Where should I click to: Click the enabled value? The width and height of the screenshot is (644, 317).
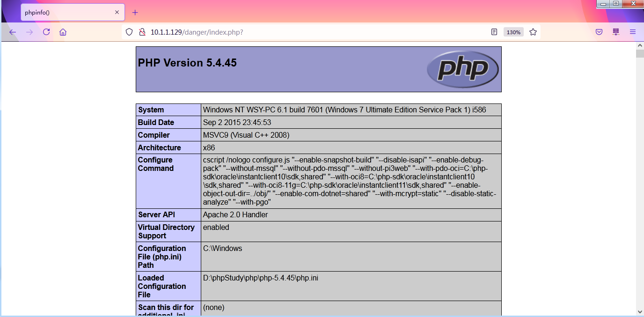[x=216, y=228]
